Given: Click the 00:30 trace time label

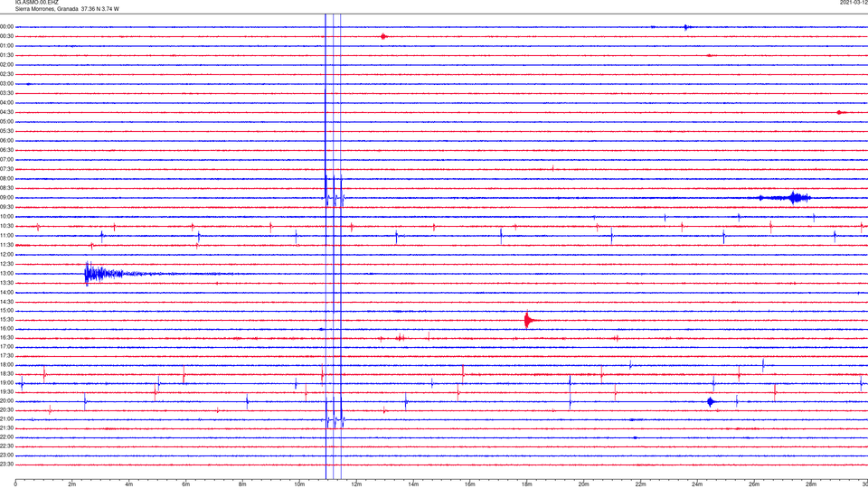Looking at the screenshot, I should [6, 36].
